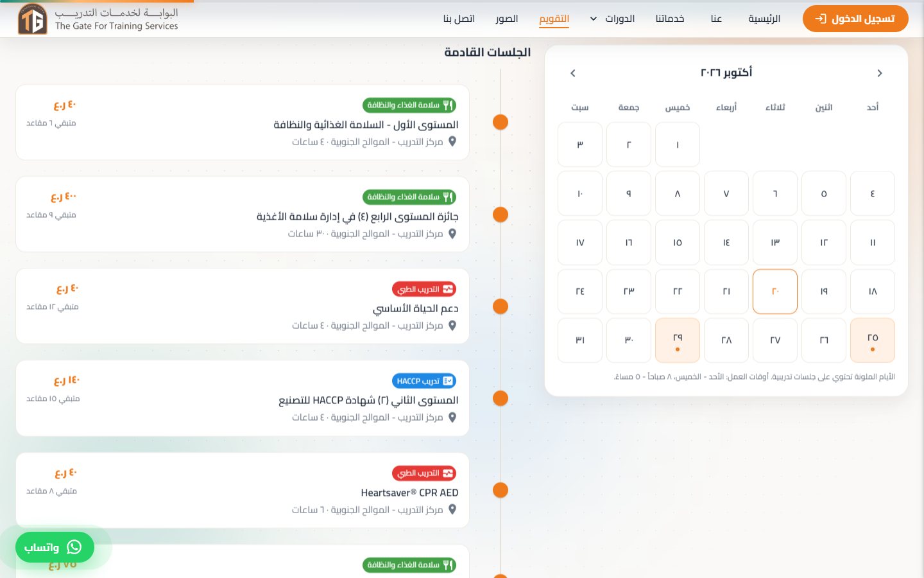Click the WhatsApp واتساب floating button

point(55,547)
